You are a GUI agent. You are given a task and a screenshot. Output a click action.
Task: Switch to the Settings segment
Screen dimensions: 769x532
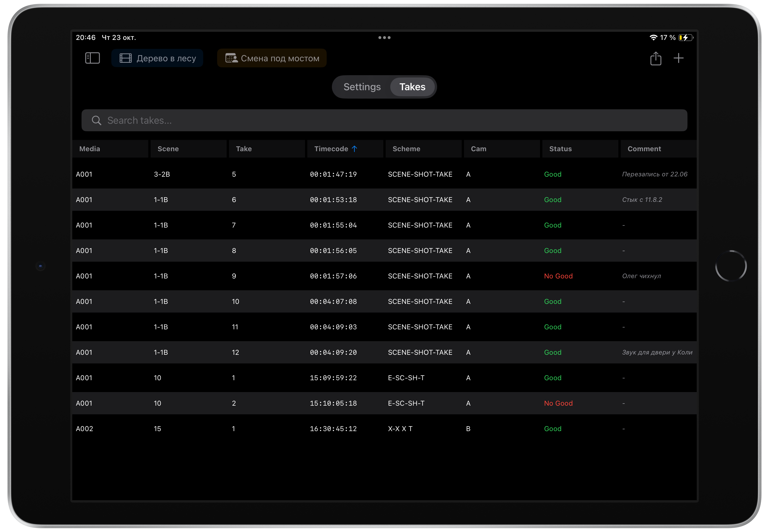[x=362, y=87]
